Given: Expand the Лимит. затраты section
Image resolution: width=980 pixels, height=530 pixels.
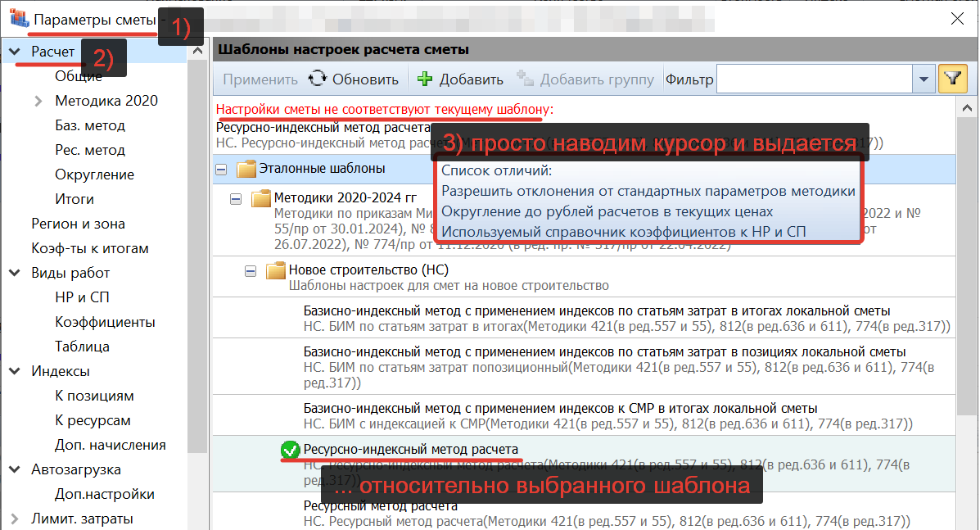Looking at the screenshot, I should (x=15, y=519).
